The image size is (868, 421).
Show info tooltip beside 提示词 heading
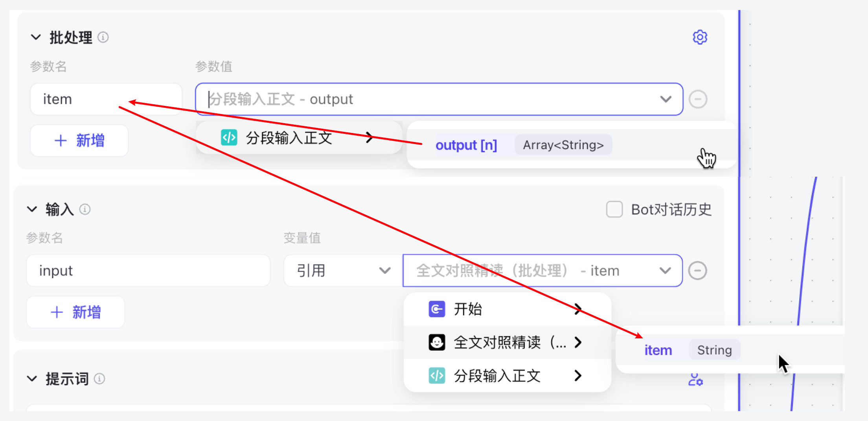click(x=99, y=379)
